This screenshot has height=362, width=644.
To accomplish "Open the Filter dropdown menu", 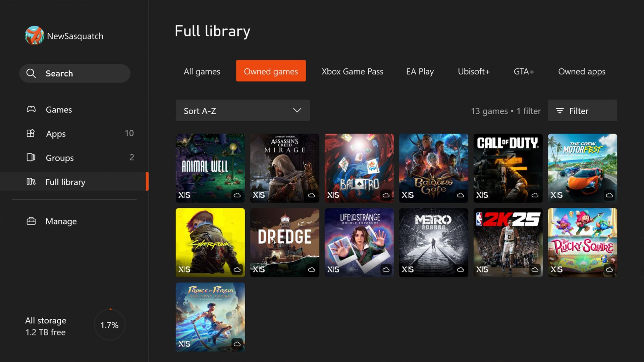I will coord(582,111).
